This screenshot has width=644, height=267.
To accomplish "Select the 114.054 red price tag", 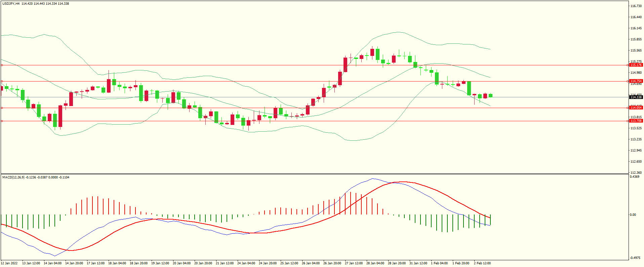I will tap(636, 108).
